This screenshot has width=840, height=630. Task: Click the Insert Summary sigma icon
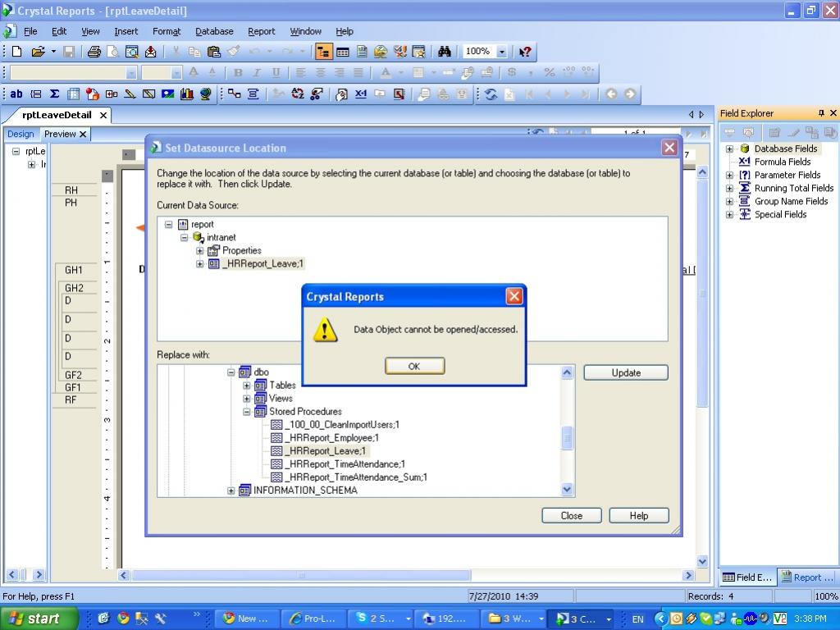[x=54, y=94]
